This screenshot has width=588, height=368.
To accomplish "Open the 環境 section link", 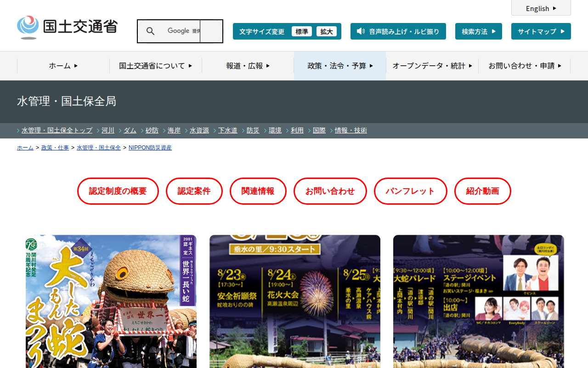I will click(x=275, y=130).
